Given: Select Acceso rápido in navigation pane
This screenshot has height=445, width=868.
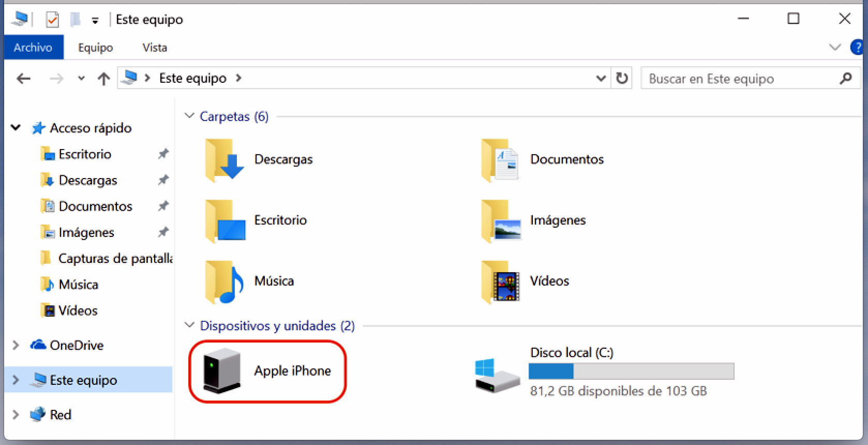Looking at the screenshot, I should point(91,128).
